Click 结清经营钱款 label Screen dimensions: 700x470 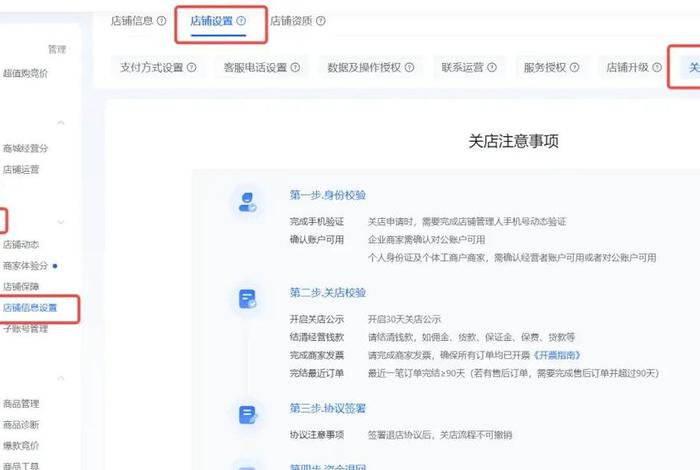pyautogui.click(x=317, y=337)
